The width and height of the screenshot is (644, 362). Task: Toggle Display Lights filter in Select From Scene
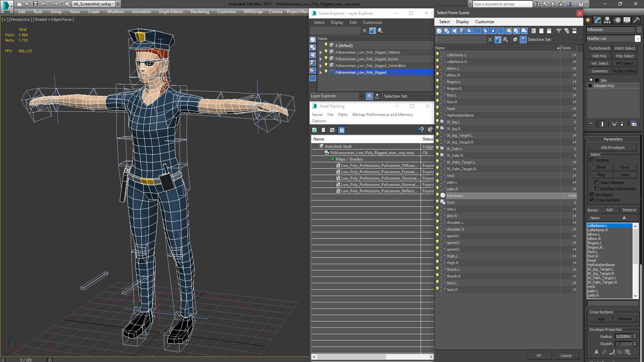click(x=454, y=31)
